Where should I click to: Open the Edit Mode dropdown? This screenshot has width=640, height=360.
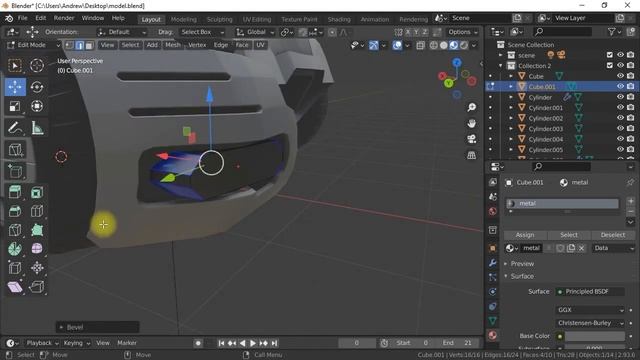click(33, 45)
